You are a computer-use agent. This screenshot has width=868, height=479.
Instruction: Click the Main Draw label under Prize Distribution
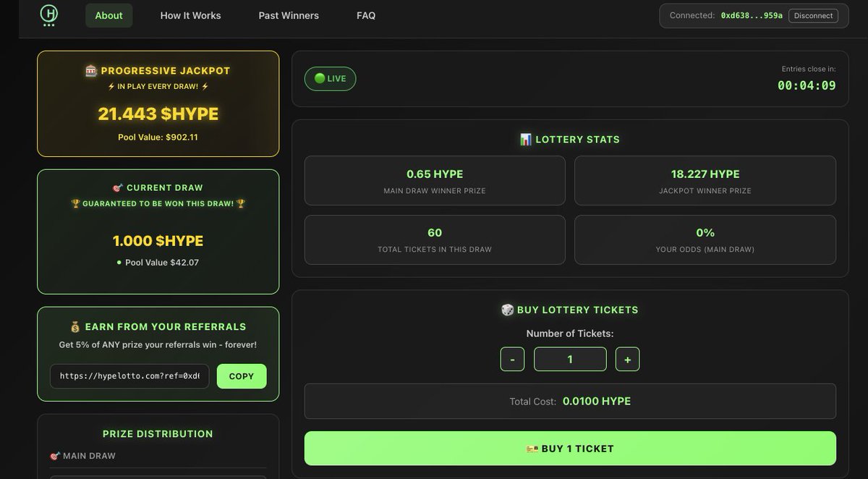(89, 456)
